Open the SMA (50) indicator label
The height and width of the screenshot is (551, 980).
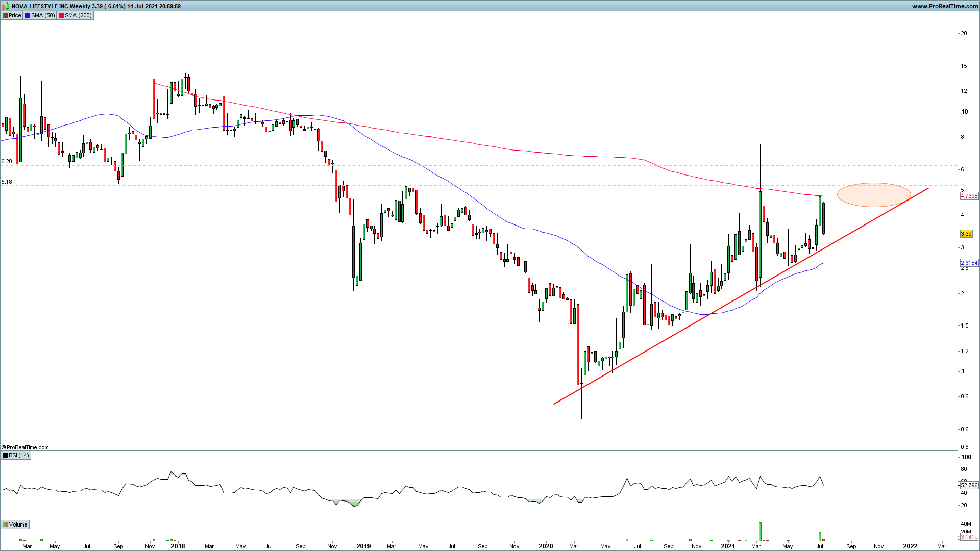point(43,15)
